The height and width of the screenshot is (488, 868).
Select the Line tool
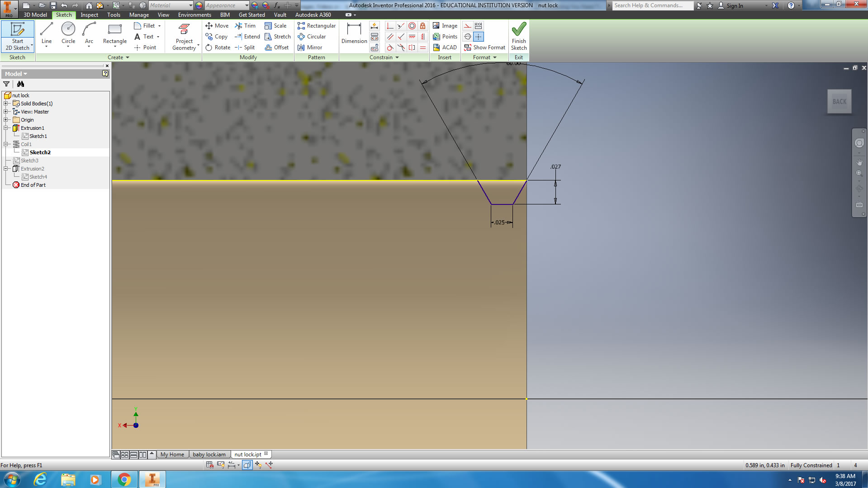coord(46,34)
